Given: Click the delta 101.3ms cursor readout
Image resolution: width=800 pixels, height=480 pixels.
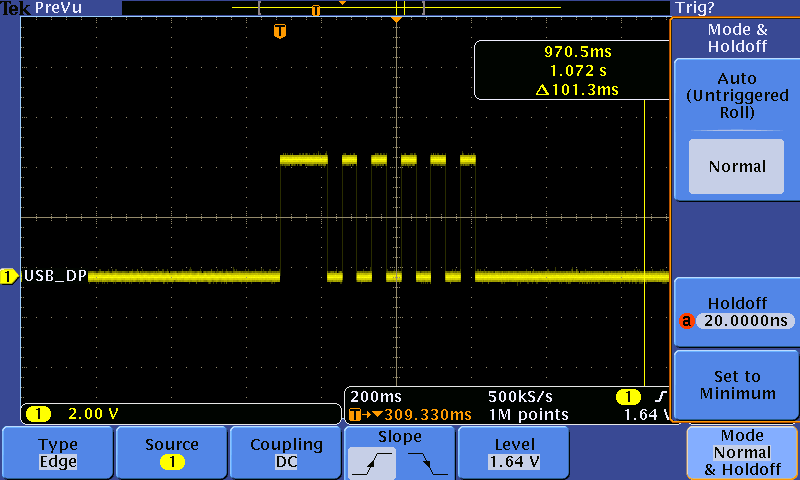Looking at the screenshot, I should [577, 90].
